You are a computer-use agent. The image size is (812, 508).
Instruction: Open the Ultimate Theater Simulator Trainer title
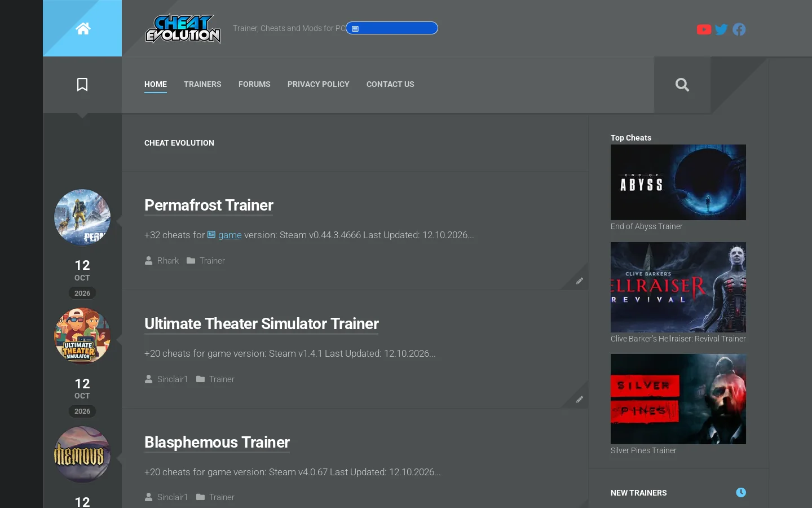tap(262, 324)
